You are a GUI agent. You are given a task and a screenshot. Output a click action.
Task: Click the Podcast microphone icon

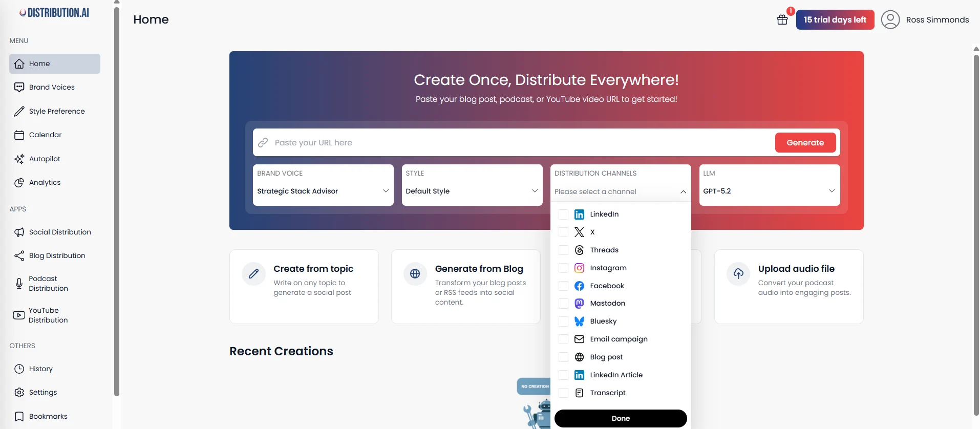click(x=19, y=284)
